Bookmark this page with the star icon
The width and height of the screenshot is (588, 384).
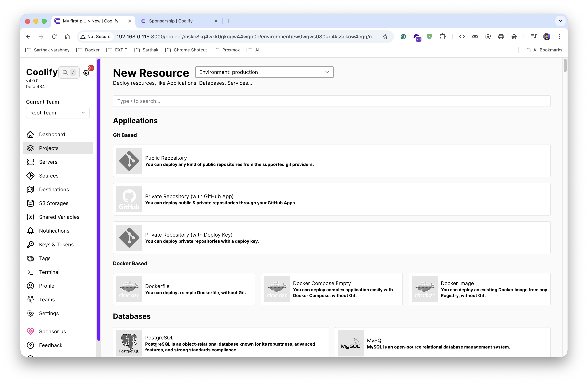[x=385, y=37]
